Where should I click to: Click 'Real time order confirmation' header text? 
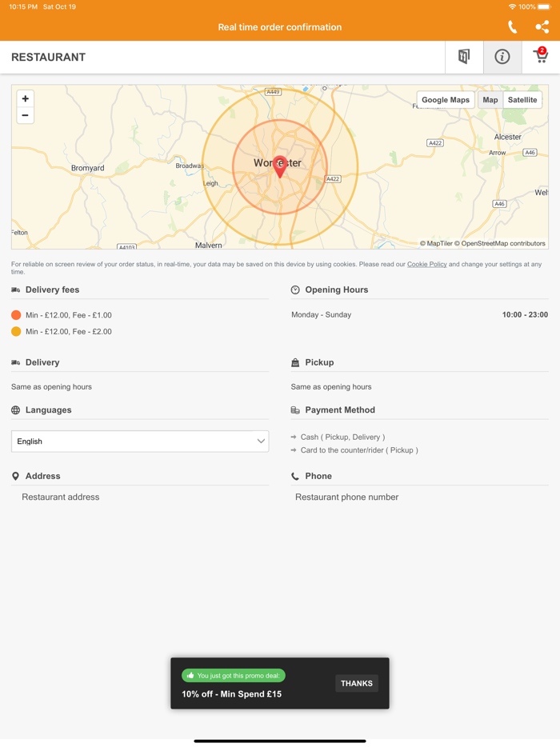(280, 27)
